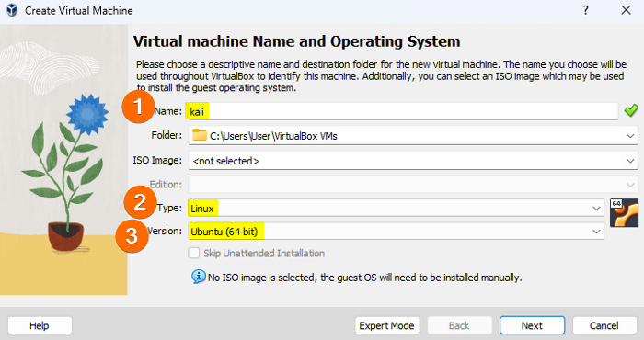Open the Folder dropdown
Viewport: 644px width, 340px height.
pyautogui.click(x=413, y=135)
